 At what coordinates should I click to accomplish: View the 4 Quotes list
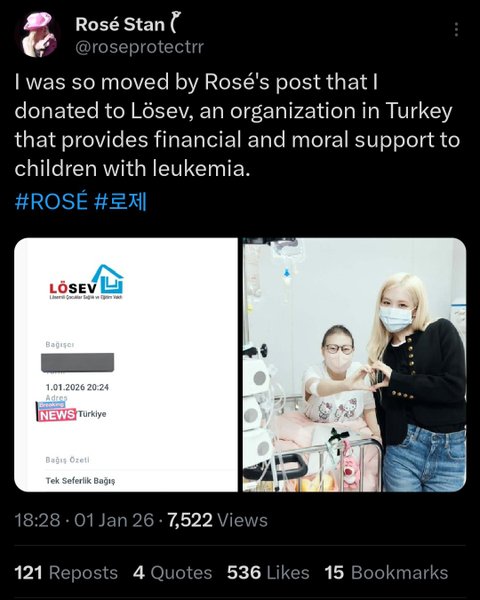point(173,573)
